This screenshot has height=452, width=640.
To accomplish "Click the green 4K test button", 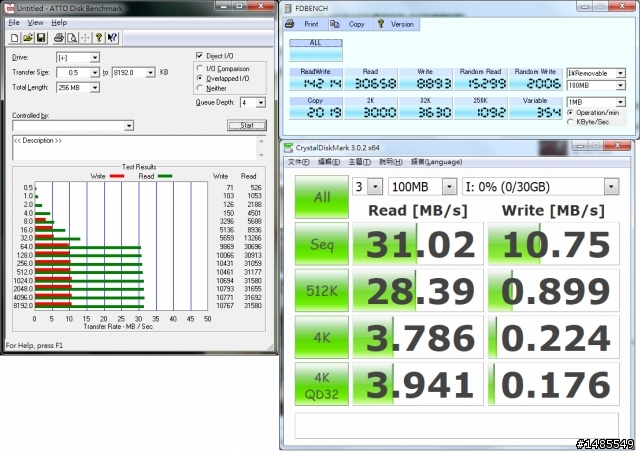I will 322,338.
